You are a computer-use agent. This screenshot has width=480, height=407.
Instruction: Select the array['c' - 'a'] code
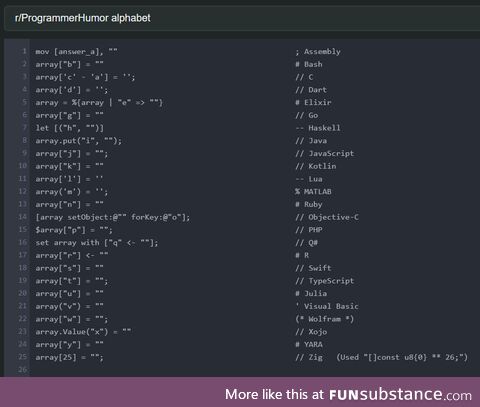85,77
